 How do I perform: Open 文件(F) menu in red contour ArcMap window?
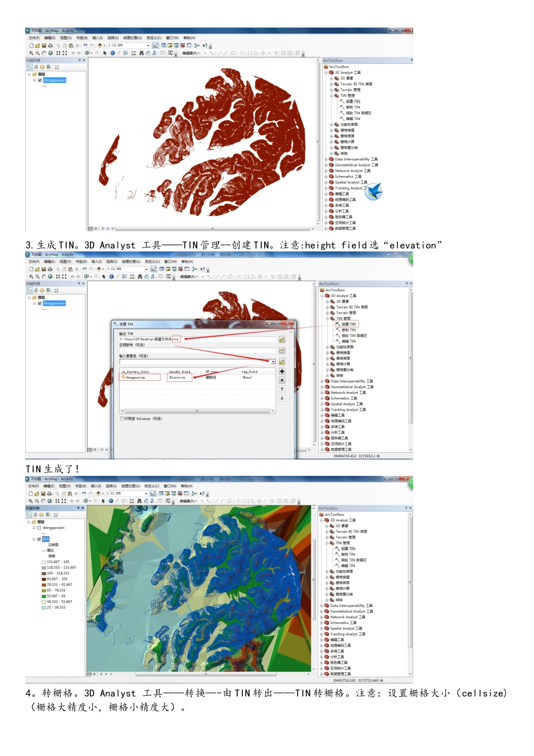(x=34, y=38)
